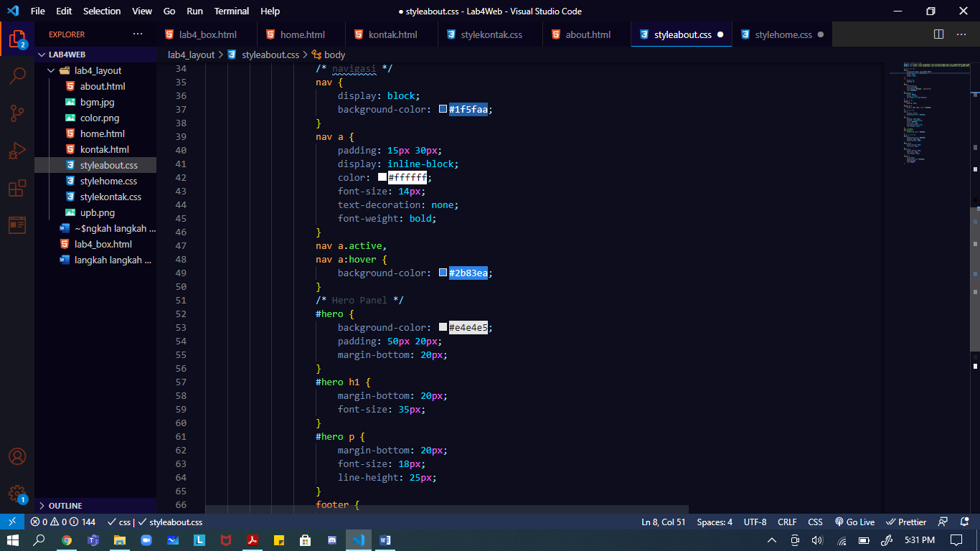The image size is (980, 551).
Task: Split the editor using the split icon
Action: click(940, 34)
